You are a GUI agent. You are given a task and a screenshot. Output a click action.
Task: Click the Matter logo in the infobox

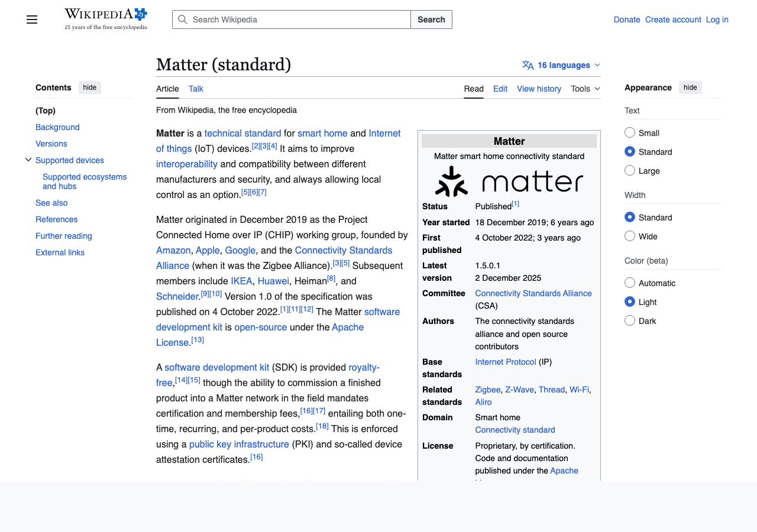(509, 181)
